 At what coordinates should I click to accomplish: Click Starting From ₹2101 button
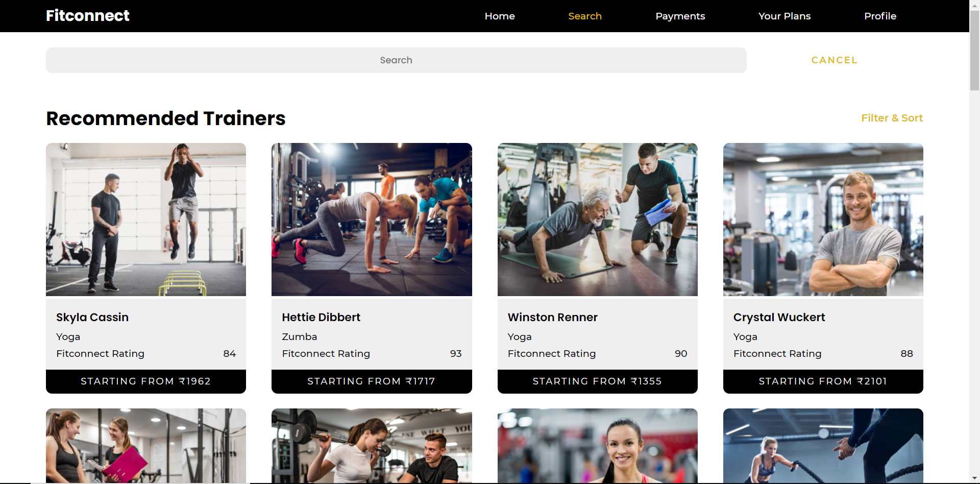(x=823, y=381)
